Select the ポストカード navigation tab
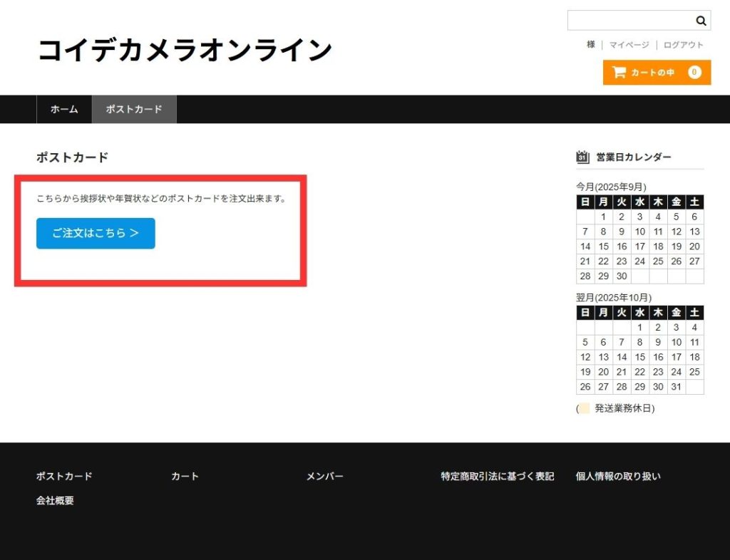Screen dimensions: 730x560 pos(134,109)
